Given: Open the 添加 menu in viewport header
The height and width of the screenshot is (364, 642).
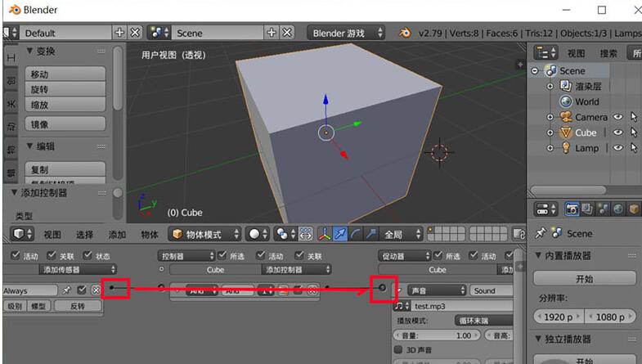Looking at the screenshot, I should [x=117, y=235].
